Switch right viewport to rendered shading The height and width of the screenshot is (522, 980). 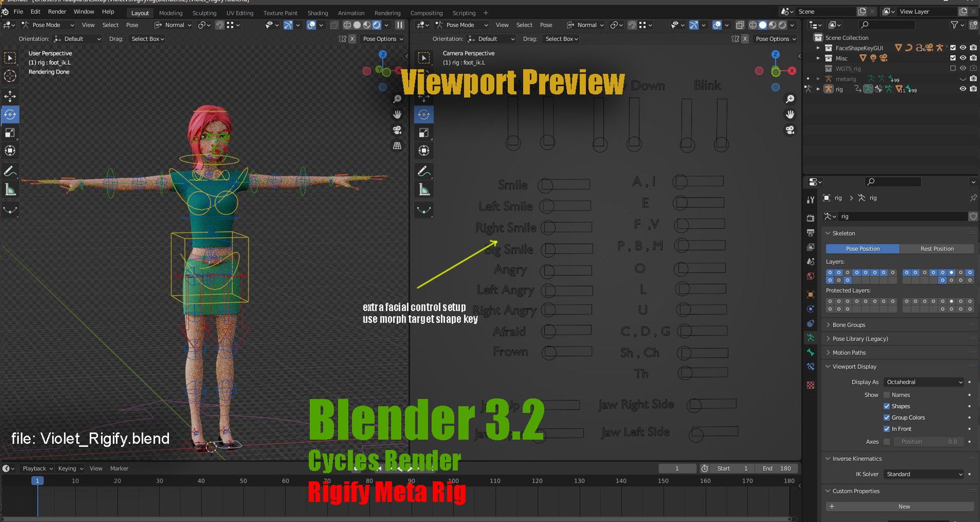(782, 25)
